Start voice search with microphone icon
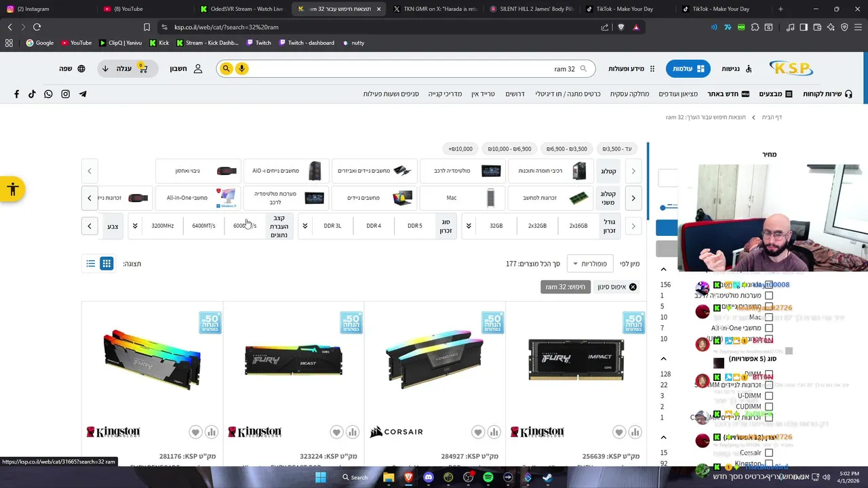868x488 pixels. [x=241, y=68]
